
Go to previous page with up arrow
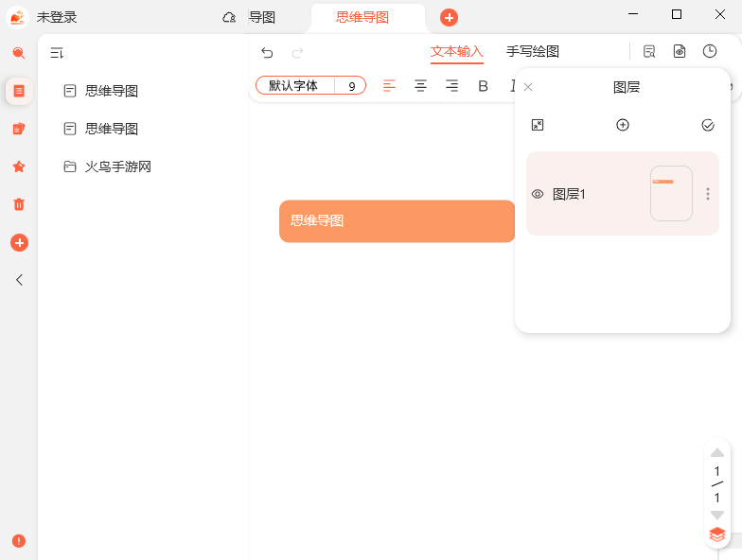[717, 453]
